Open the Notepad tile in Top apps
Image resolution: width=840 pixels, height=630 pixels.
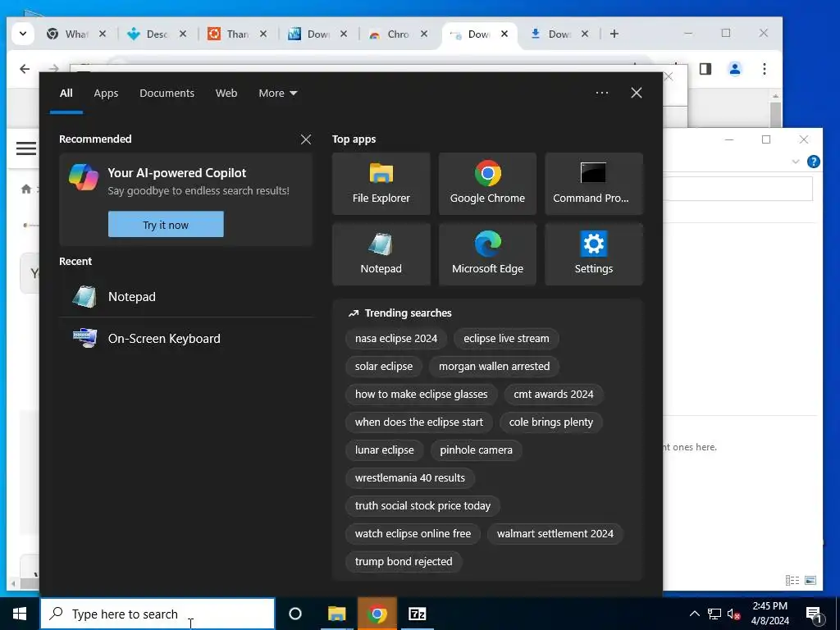(381, 254)
